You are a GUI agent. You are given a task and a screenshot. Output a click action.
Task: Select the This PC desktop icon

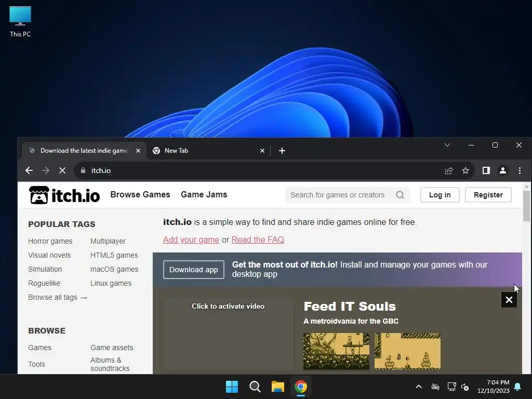tap(20, 22)
